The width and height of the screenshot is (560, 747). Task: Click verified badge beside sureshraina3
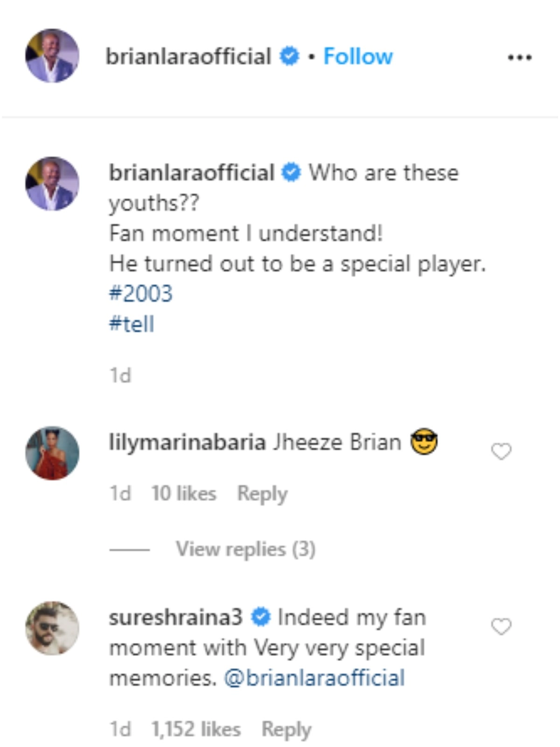click(x=260, y=617)
